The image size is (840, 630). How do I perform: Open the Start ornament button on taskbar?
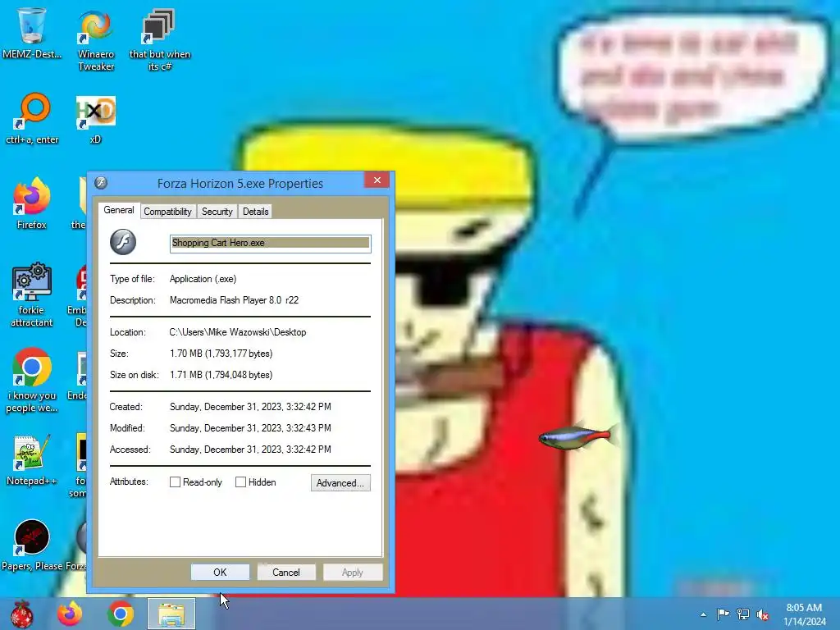(x=22, y=614)
